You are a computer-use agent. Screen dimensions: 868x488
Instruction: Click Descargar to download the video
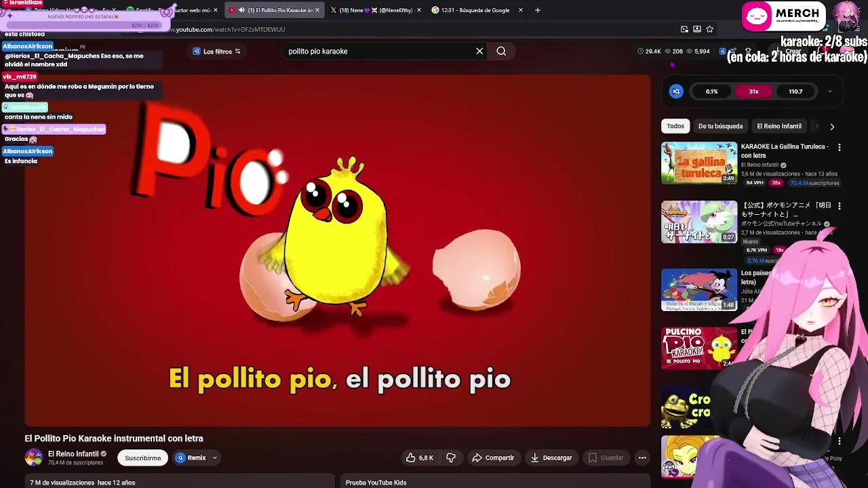click(x=551, y=457)
